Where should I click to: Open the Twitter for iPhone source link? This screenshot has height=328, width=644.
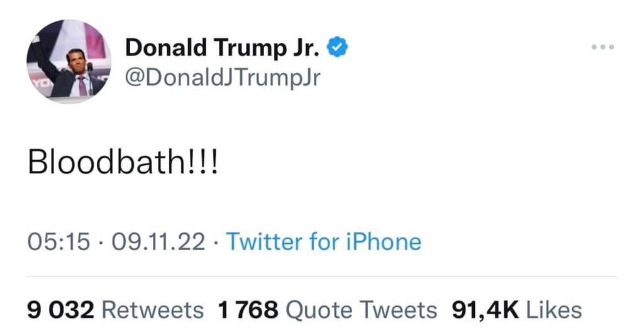click(x=323, y=241)
